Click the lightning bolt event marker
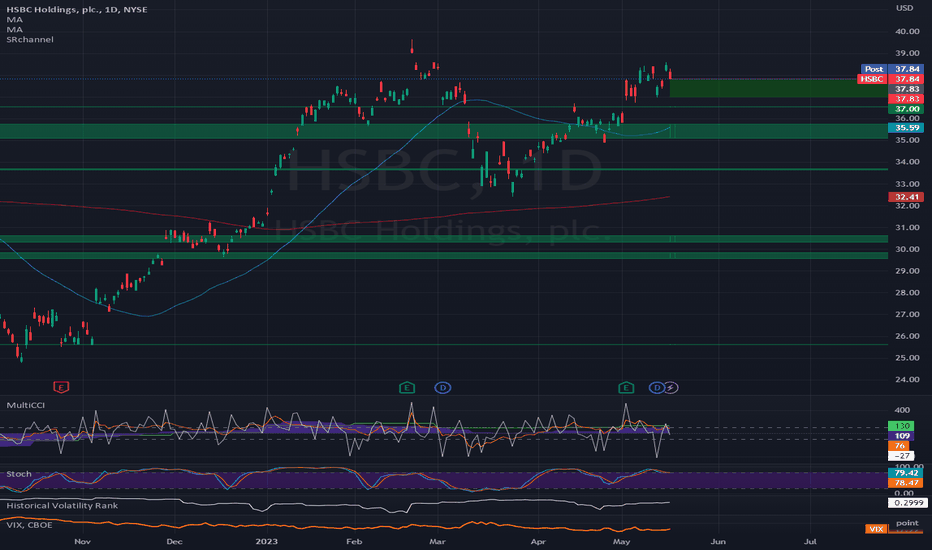The height and width of the screenshot is (550, 932). click(670, 388)
